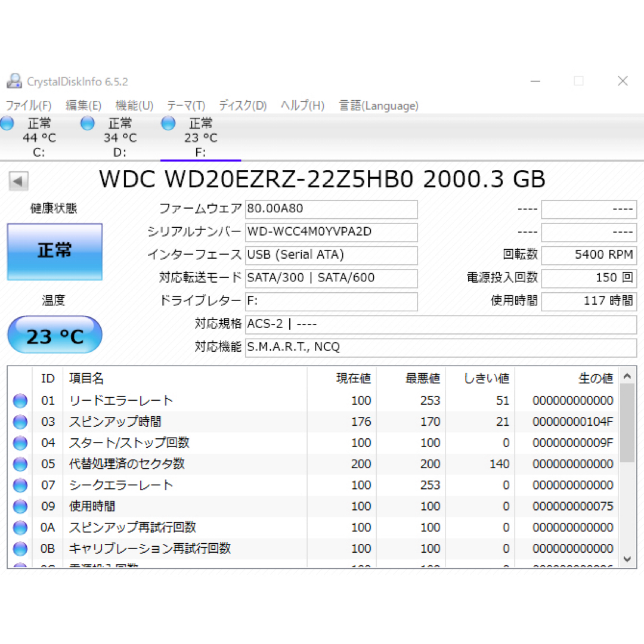This screenshot has height=644, width=644.
Task: Click the SMART list scrollbar thumb
Action: (627, 423)
